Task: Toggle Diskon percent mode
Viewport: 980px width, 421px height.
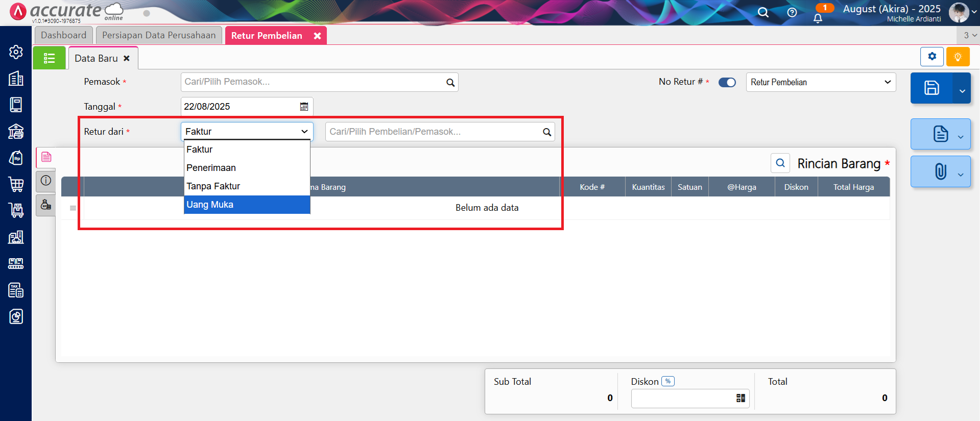Action: [x=668, y=381]
